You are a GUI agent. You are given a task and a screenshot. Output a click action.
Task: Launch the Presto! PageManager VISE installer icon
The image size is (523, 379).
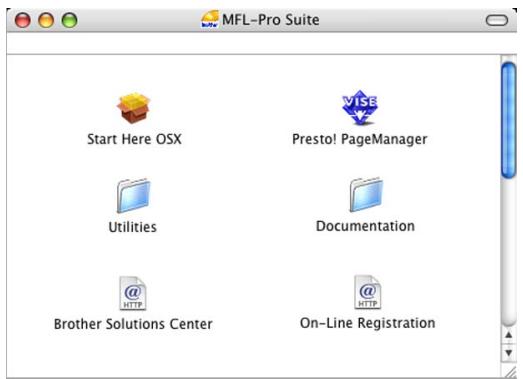(x=360, y=107)
